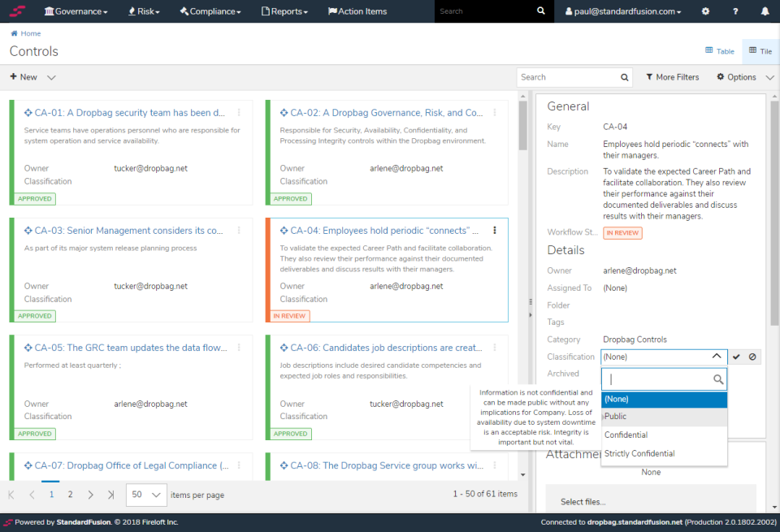The width and height of the screenshot is (780, 532).
Task: Open the three-dot menu on card CA-01
Action: [x=239, y=112]
